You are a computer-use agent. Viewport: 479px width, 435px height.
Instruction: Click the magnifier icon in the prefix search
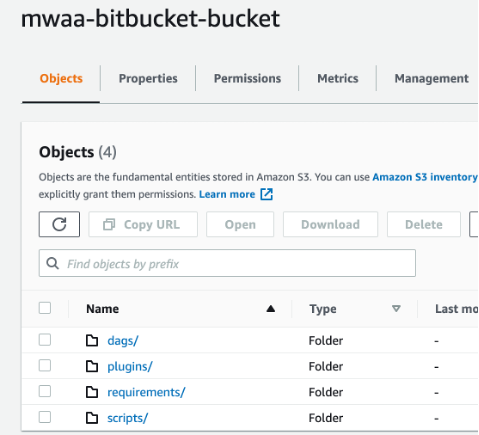click(x=52, y=263)
